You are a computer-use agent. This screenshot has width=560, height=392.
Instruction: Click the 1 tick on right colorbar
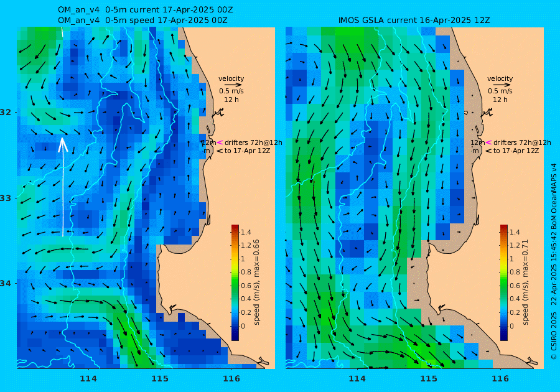(511, 259)
